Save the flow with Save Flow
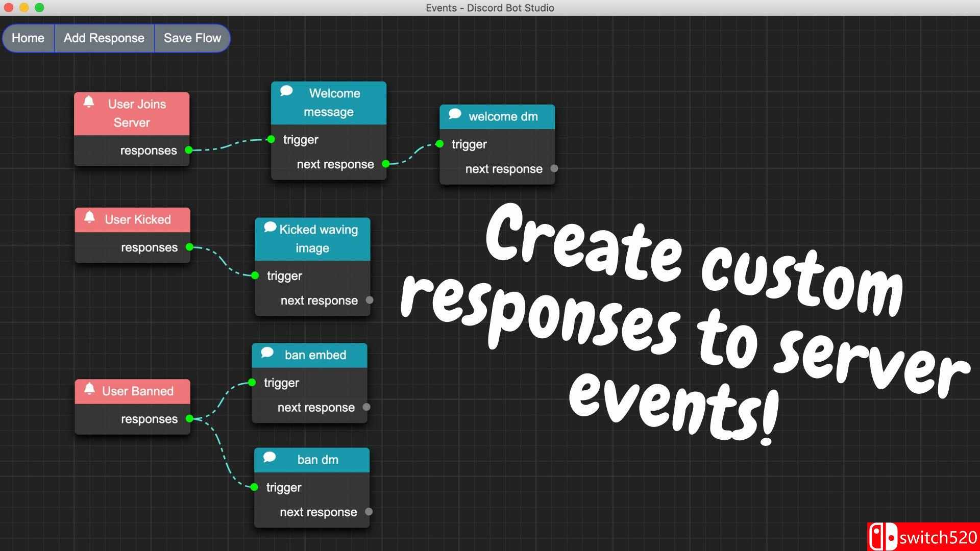The image size is (980, 551). pyautogui.click(x=192, y=38)
